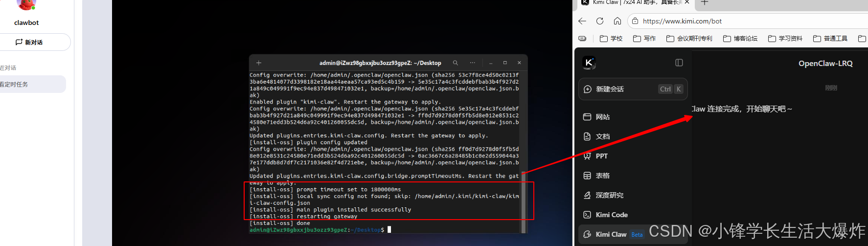Click the 网站 window icon
The image size is (868, 246).
click(x=587, y=117)
